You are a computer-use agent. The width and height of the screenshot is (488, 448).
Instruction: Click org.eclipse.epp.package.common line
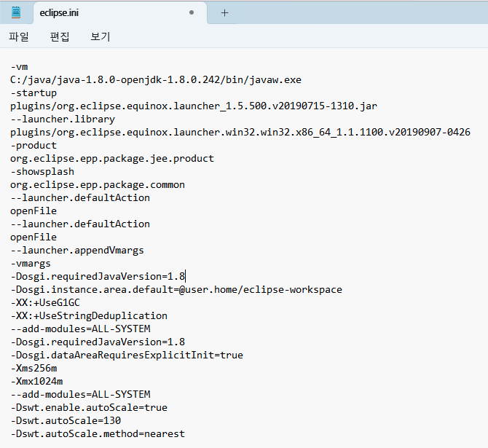point(98,184)
